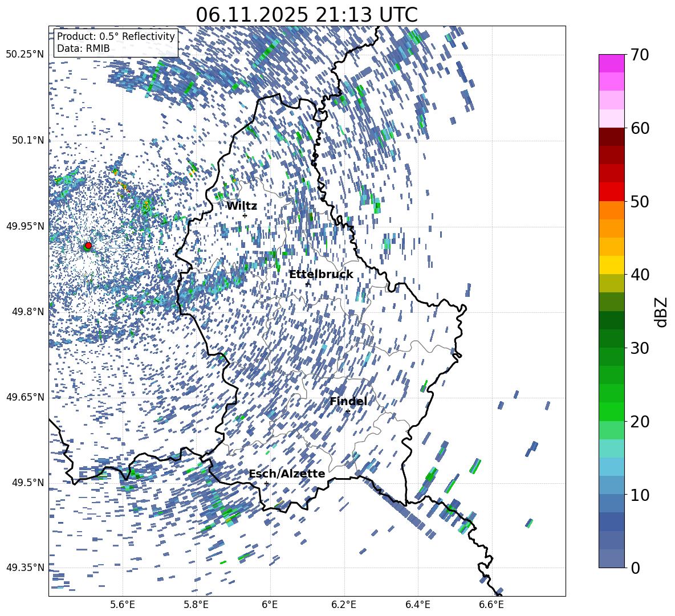Viewport: 675px width, 616px height.
Task: Click the Esch/Alzette station cross marker
Action: click(x=266, y=483)
